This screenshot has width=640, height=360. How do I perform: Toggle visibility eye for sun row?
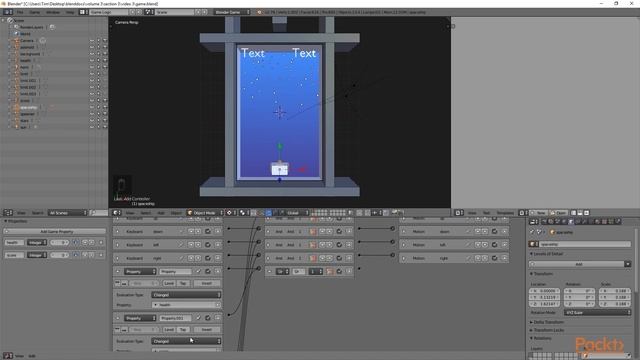tap(92, 127)
